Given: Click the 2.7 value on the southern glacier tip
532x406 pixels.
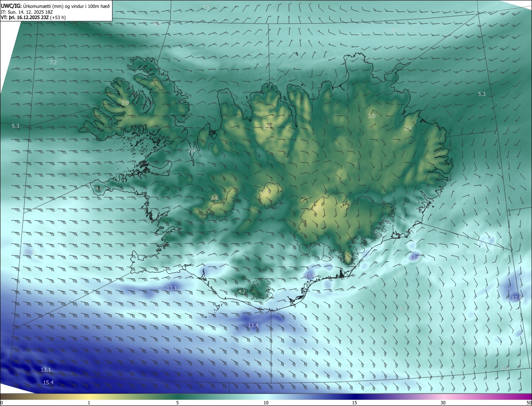Looking at the screenshot, I should (x=348, y=258).
